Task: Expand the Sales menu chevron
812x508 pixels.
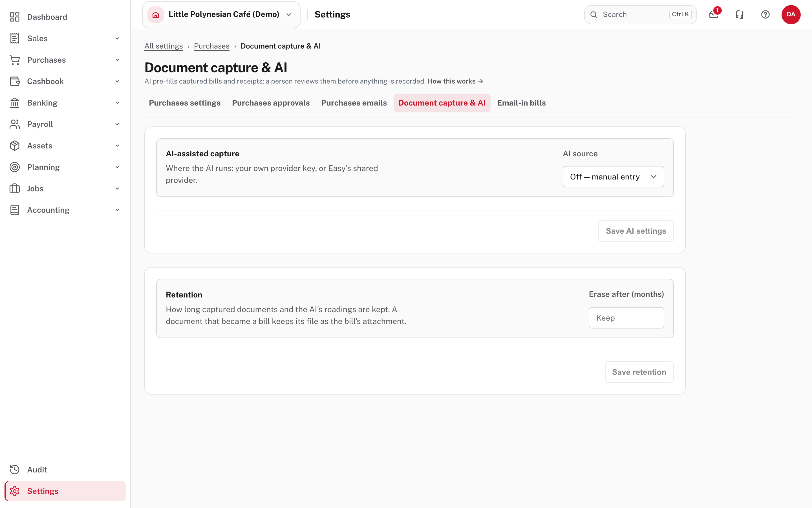Action: pyautogui.click(x=117, y=38)
